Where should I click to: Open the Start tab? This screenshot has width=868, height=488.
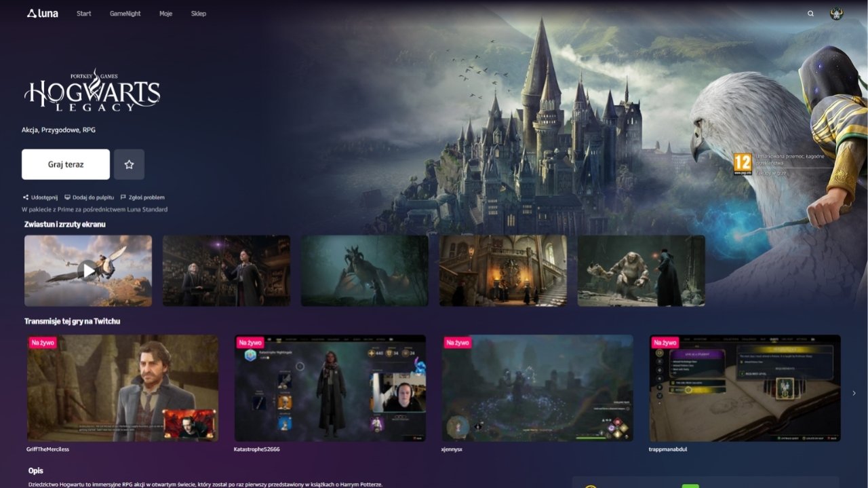84,14
